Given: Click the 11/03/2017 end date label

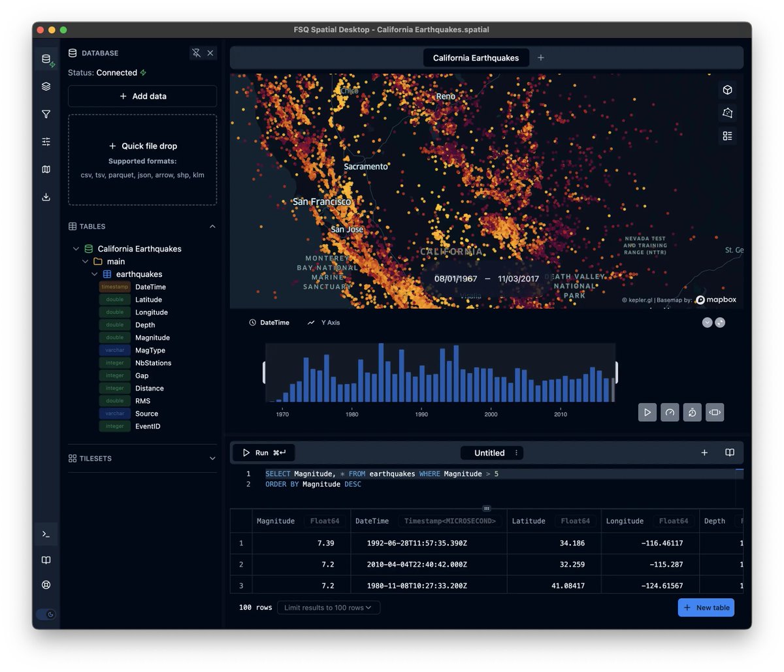Looking at the screenshot, I should click(x=518, y=279).
